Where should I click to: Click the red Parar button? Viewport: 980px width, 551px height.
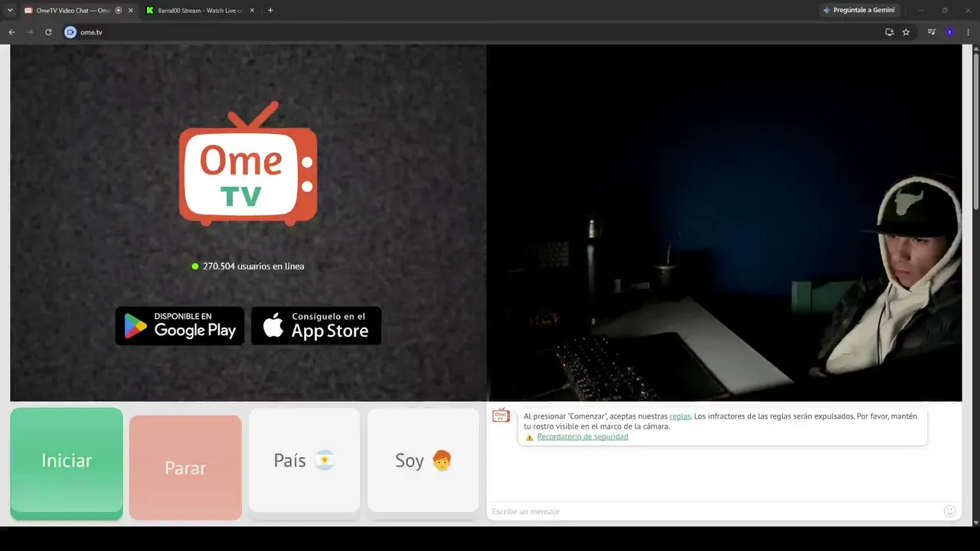(185, 467)
